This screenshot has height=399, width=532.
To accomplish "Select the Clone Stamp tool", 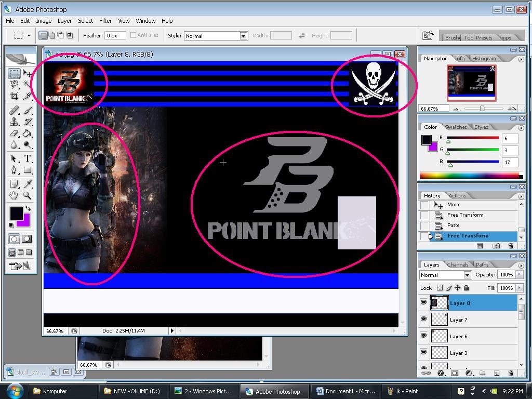I will (14, 122).
